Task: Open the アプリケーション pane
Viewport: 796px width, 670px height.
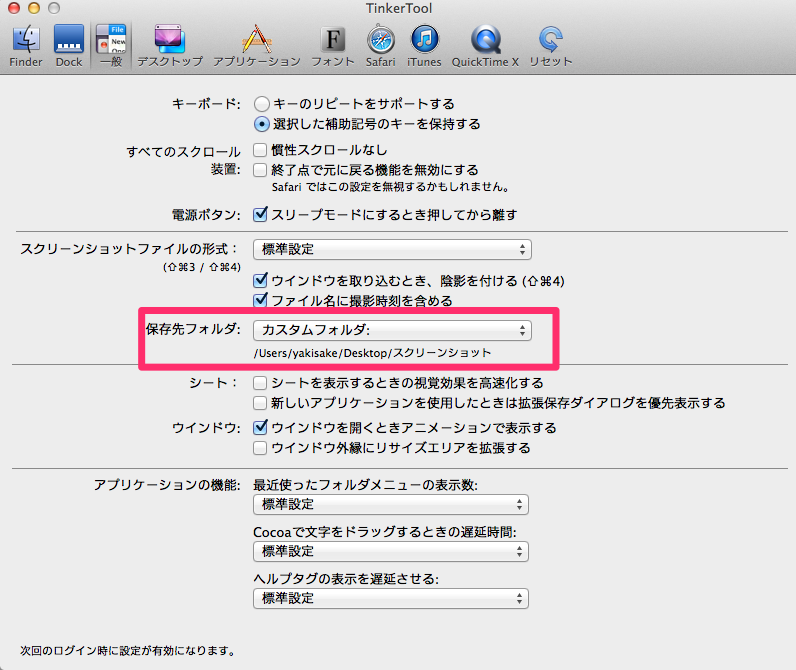Action: 257,46
